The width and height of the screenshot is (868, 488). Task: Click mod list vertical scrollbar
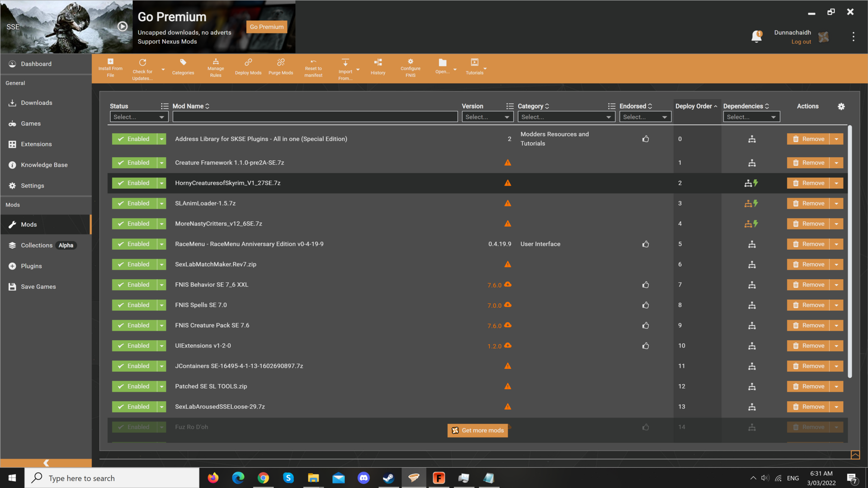(x=850, y=252)
